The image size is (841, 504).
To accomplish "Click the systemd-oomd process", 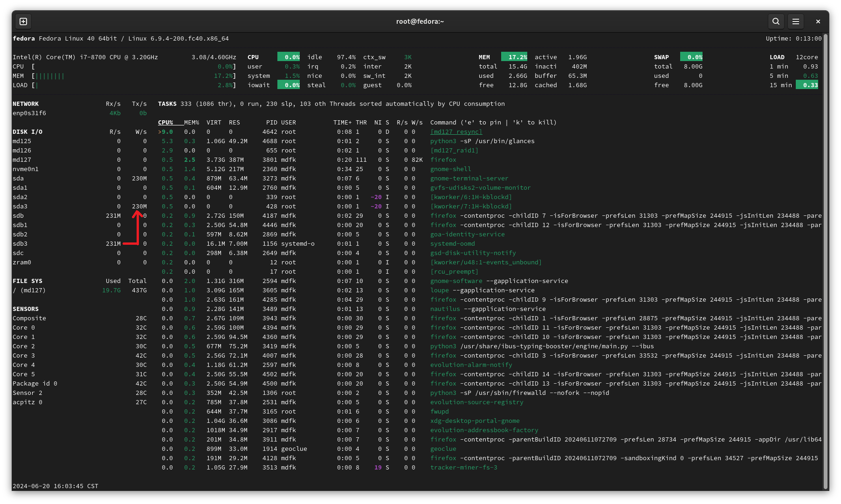I will coord(452,244).
